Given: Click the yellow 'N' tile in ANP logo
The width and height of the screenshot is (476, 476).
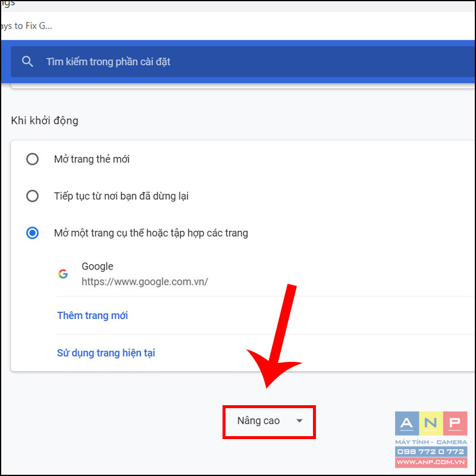Looking at the screenshot, I should 431,423.
